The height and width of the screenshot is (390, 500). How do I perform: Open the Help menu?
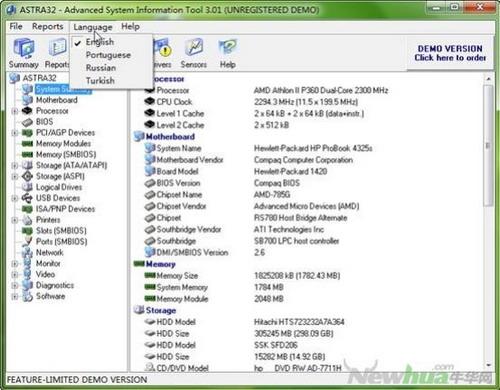(x=130, y=27)
